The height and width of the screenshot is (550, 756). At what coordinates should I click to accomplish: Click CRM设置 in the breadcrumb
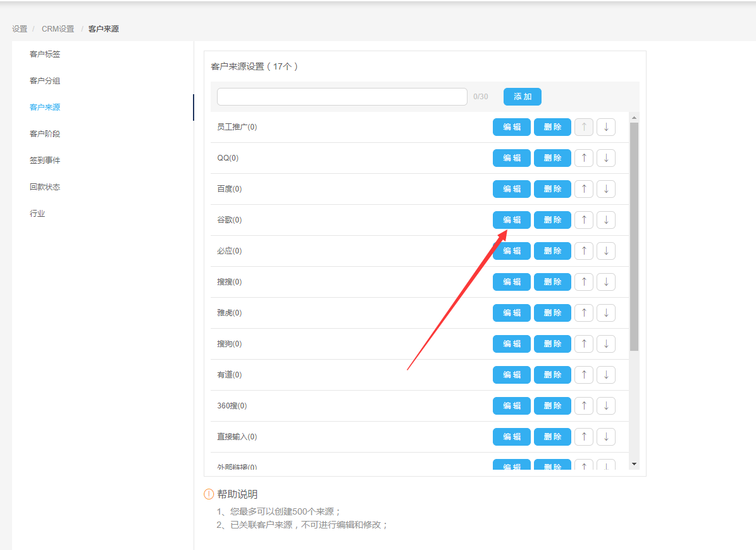click(58, 29)
